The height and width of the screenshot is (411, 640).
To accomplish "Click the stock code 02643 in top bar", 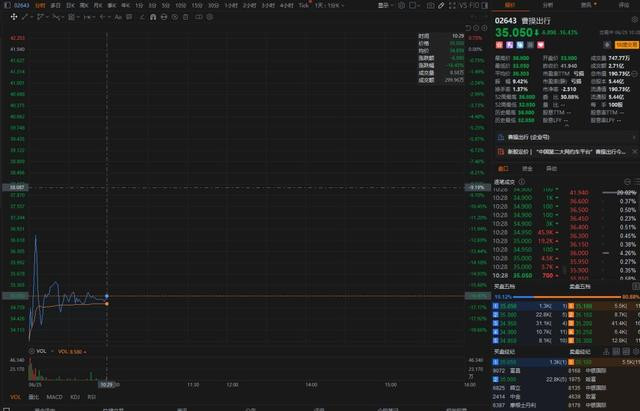I will [x=22, y=5].
